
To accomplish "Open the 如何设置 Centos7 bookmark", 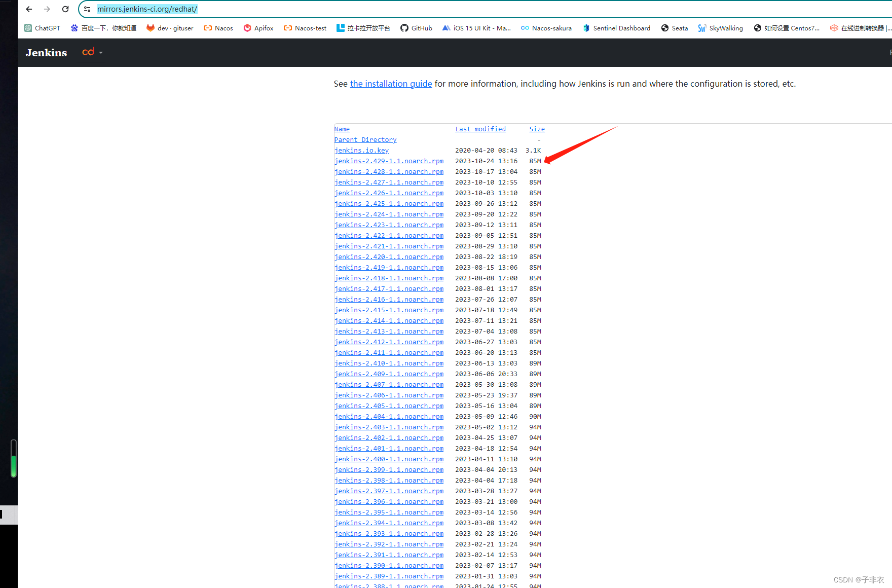I will 786,28.
